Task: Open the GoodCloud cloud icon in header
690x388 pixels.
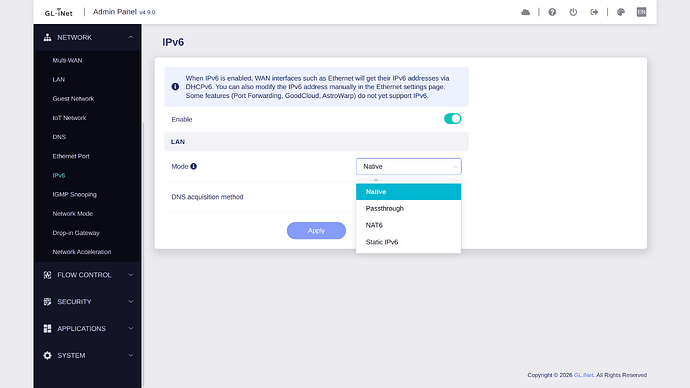Action: (525, 12)
